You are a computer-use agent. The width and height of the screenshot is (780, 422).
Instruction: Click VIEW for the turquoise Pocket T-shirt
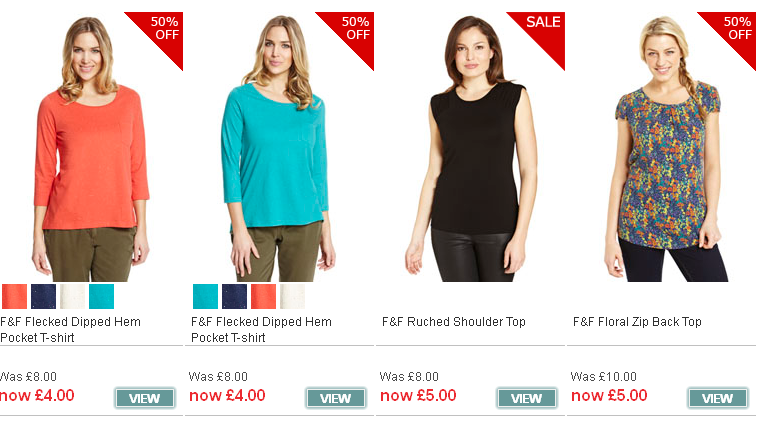point(336,398)
